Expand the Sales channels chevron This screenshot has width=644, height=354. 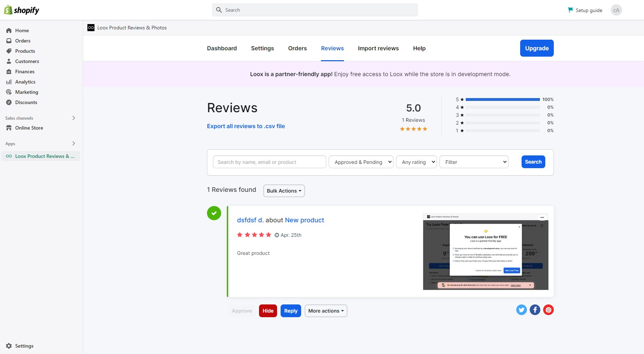coord(74,118)
